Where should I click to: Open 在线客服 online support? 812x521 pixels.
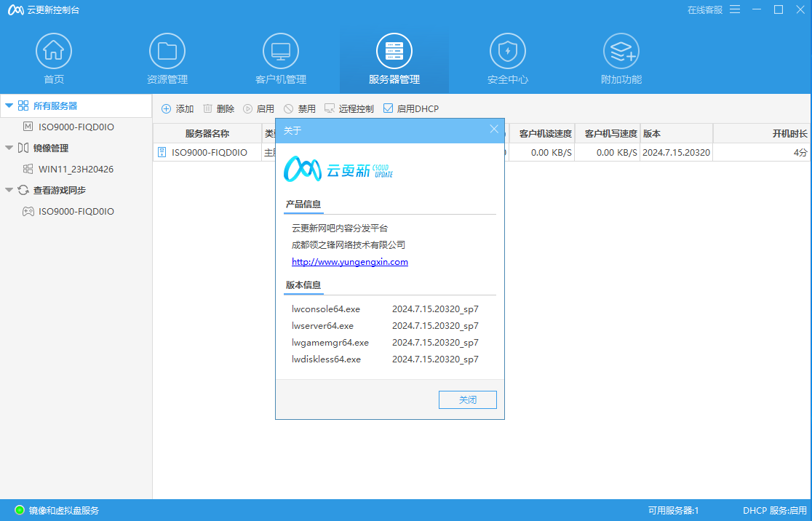pos(705,10)
